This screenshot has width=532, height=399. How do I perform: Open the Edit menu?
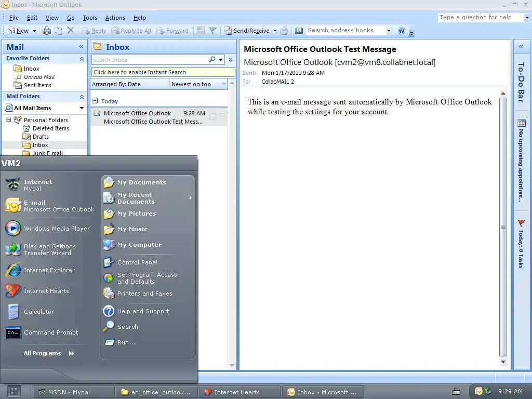(32, 18)
